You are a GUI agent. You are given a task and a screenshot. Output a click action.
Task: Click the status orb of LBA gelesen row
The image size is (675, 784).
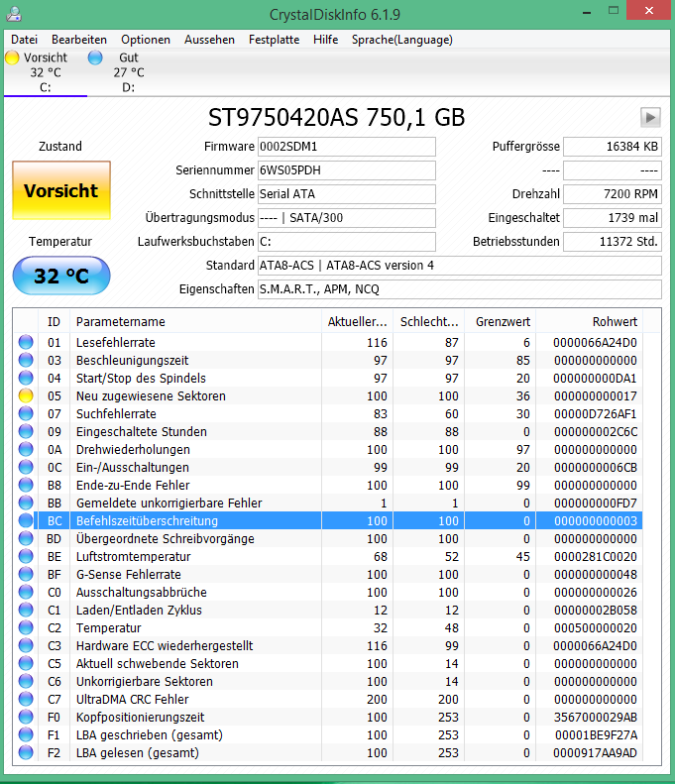26,752
